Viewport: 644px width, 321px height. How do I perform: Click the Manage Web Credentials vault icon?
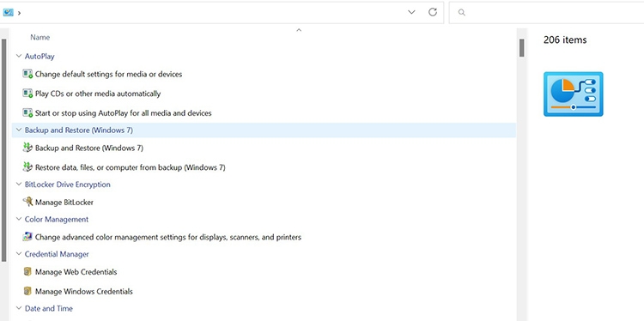27,272
